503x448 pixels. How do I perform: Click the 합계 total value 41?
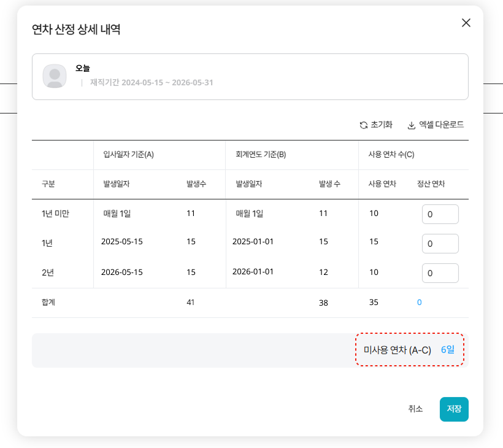[x=191, y=302]
